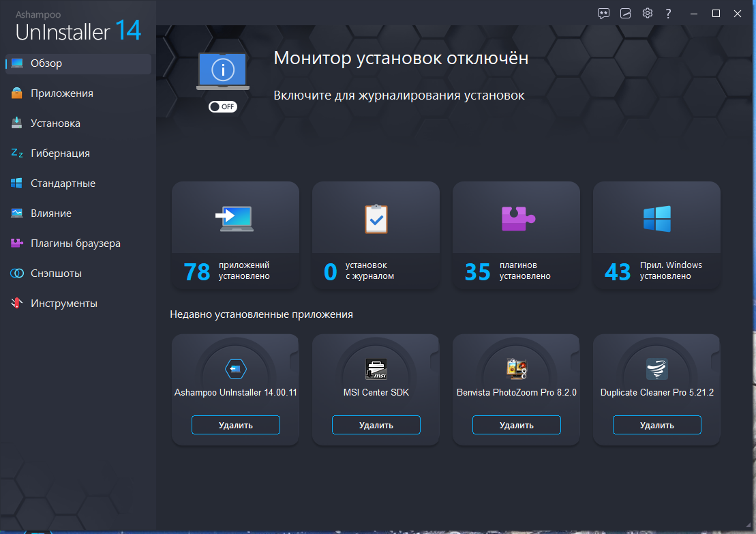
Task: Open the help question mark icon
Action: click(668, 13)
